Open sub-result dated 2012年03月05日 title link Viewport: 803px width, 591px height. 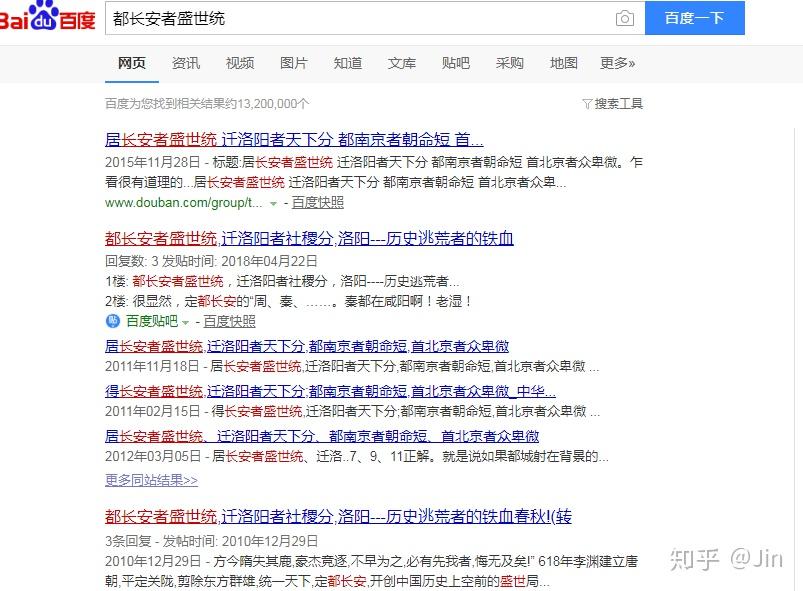coord(322,436)
